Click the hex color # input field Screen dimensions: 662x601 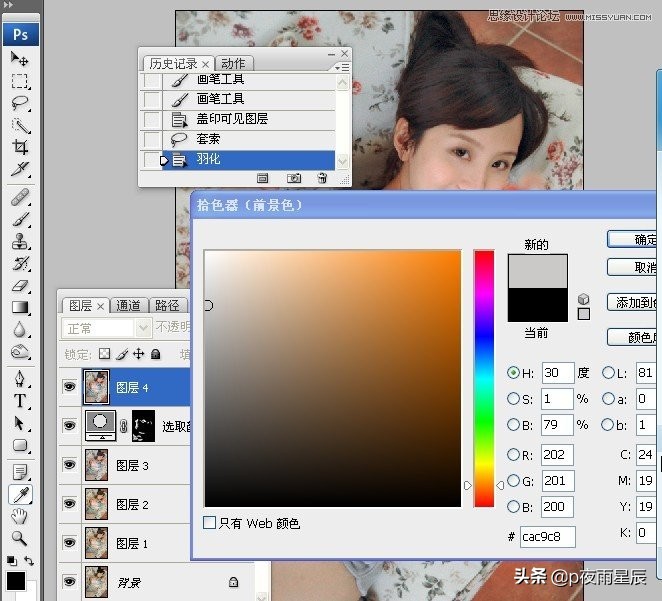click(x=547, y=537)
